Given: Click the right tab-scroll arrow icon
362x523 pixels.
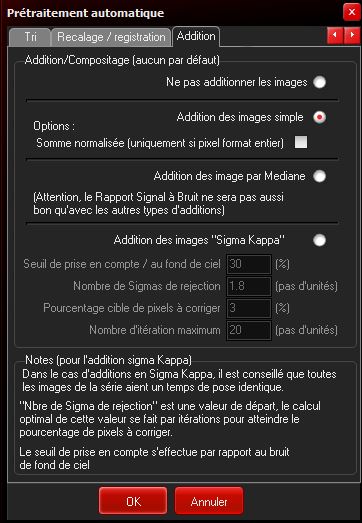Looking at the screenshot, I should click(352, 35).
